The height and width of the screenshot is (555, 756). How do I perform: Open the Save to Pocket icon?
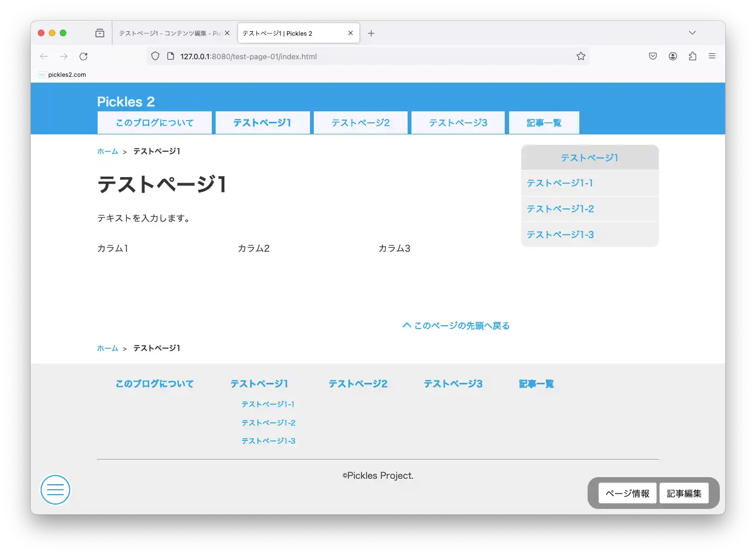(x=653, y=56)
